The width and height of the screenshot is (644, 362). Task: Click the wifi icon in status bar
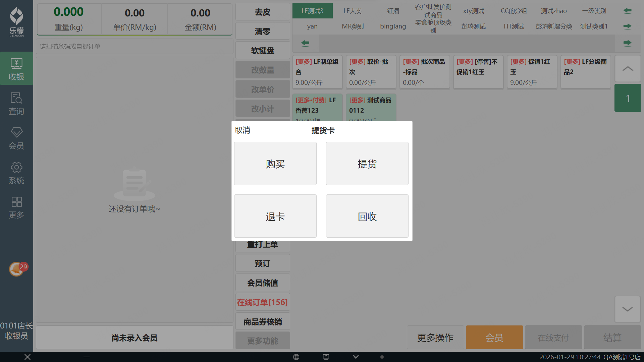(356, 357)
